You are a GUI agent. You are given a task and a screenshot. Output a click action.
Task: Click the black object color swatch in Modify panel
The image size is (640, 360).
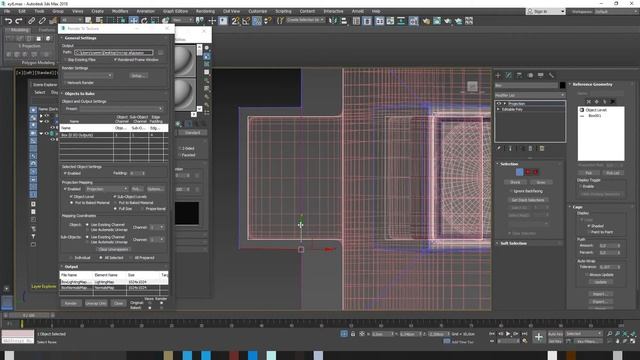click(562, 85)
